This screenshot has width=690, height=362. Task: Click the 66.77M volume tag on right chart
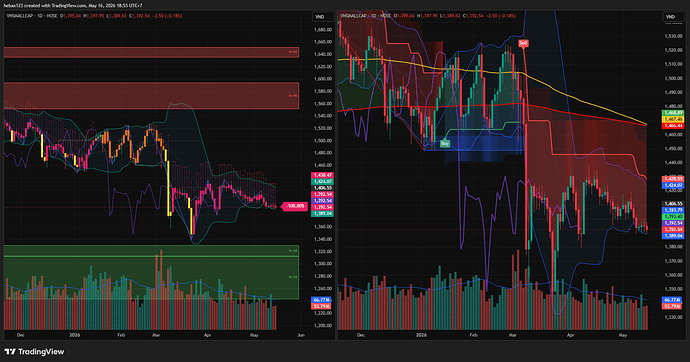click(673, 300)
